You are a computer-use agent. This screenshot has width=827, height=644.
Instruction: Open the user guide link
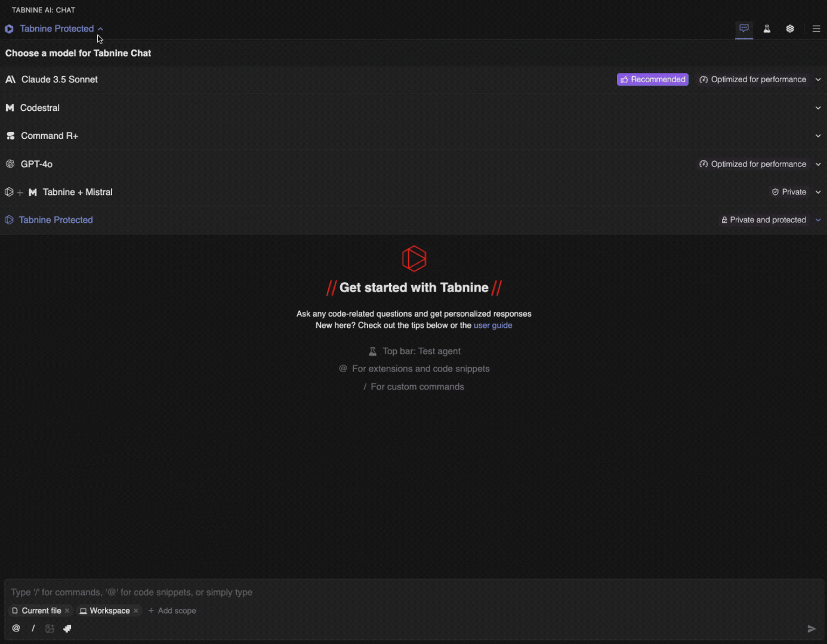pyautogui.click(x=492, y=326)
